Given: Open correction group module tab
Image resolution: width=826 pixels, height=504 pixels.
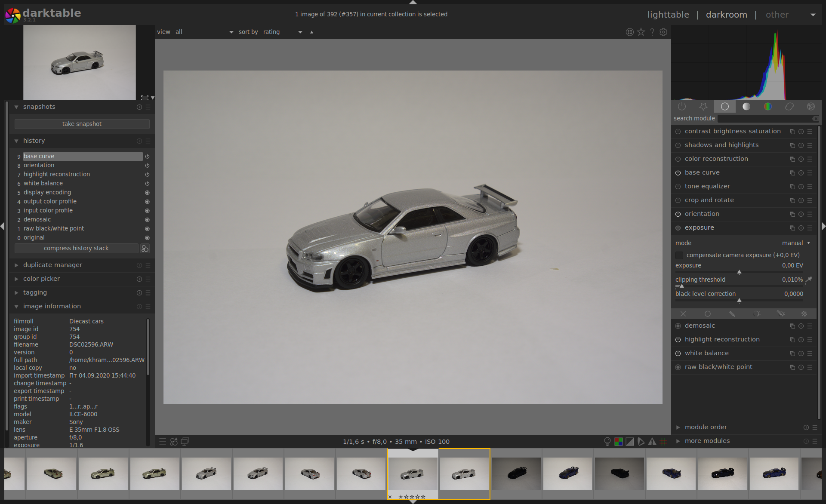Looking at the screenshot, I should coord(789,106).
